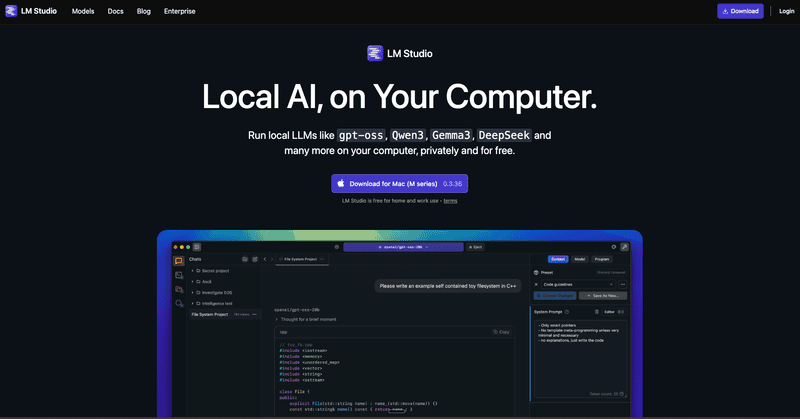Open the Code guidelines preset dropdown

click(578, 284)
